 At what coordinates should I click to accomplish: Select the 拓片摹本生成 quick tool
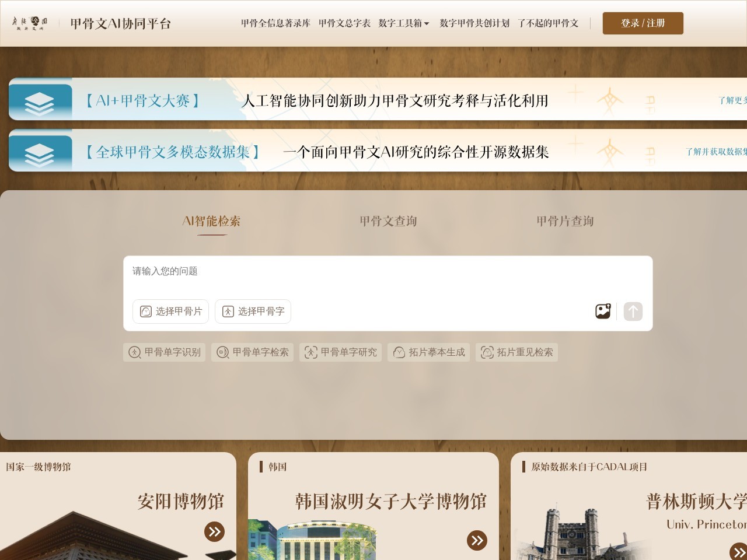[428, 352]
